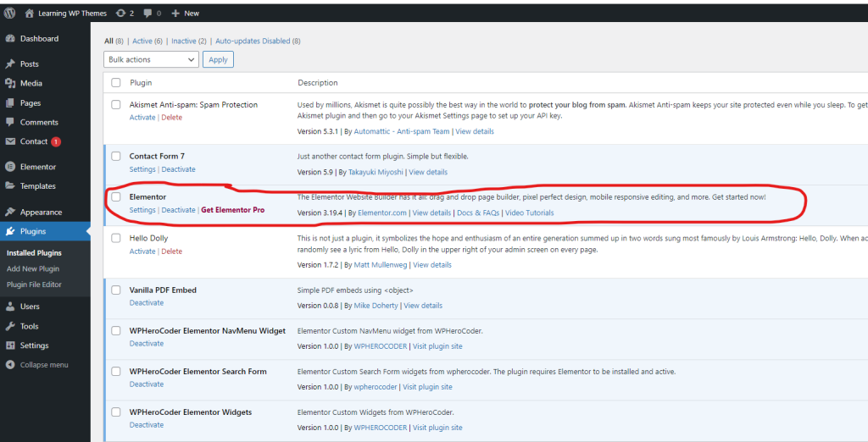This screenshot has height=442, width=868.
Task: Click the Templates folder icon
Action: coord(10,186)
